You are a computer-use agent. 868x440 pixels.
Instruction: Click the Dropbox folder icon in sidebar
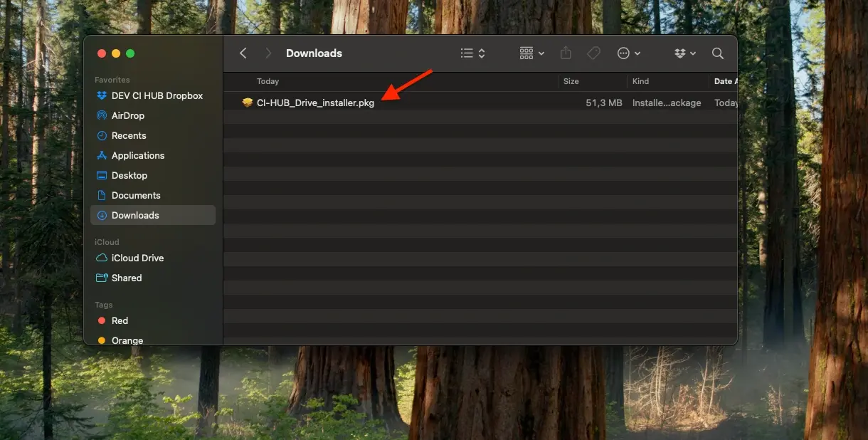[x=102, y=95]
